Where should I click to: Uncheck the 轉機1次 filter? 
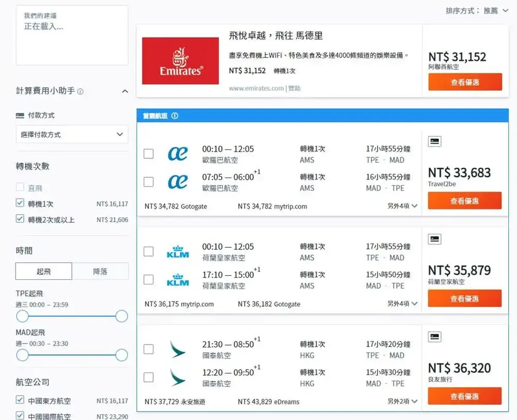pyautogui.click(x=20, y=203)
